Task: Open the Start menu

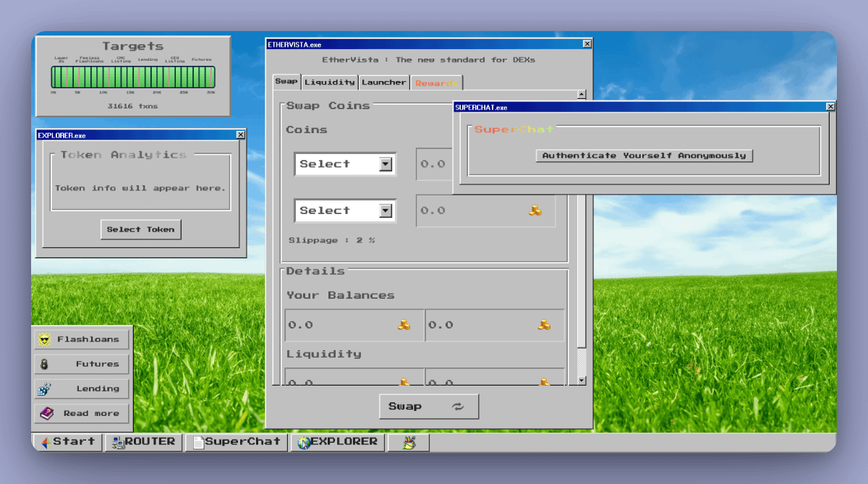Action: click(68, 442)
